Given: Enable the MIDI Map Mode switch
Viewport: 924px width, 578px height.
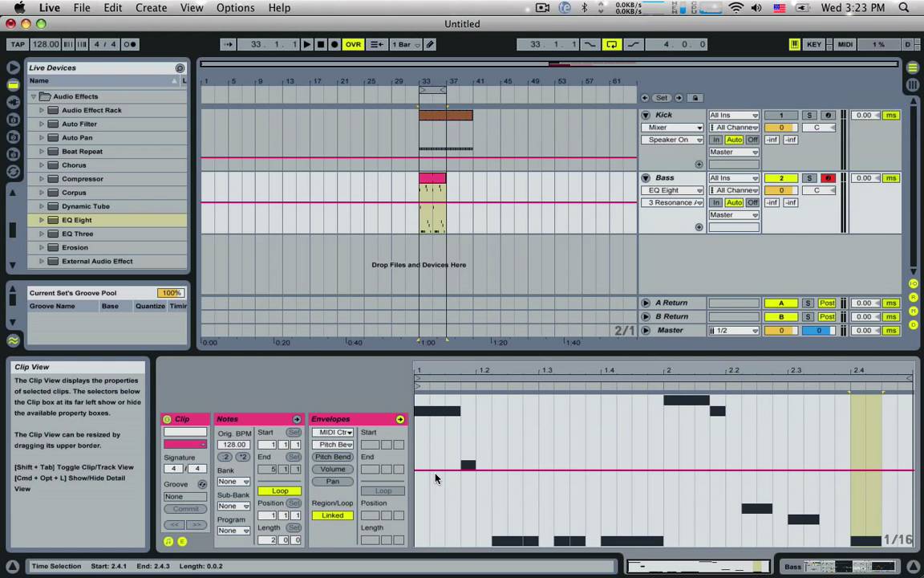Looking at the screenshot, I should pos(845,44).
